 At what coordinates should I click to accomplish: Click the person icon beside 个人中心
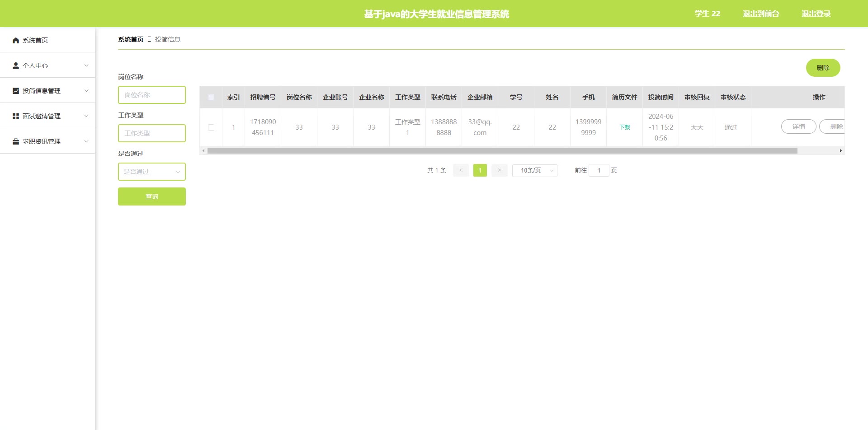click(x=16, y=65)
